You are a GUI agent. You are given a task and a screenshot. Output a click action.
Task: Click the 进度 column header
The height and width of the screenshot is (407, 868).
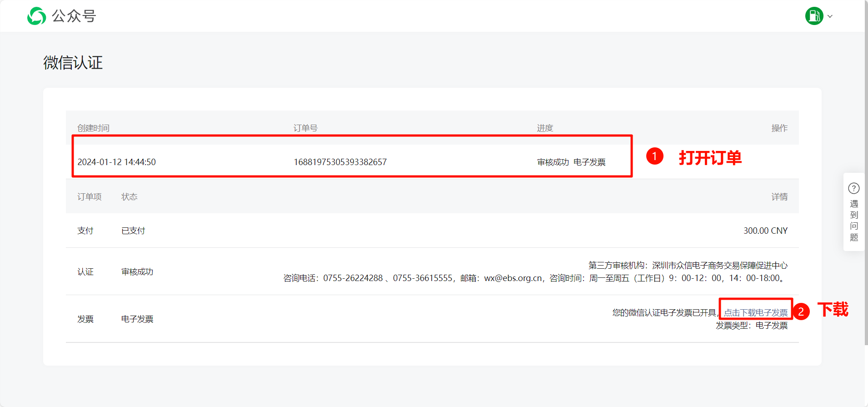click(545, 128)
